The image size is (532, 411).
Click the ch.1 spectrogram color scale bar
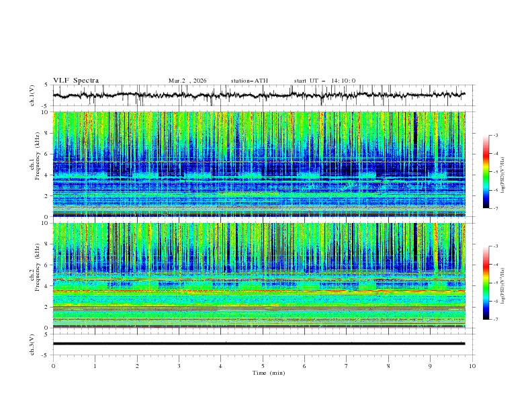(x=486, y=172)
